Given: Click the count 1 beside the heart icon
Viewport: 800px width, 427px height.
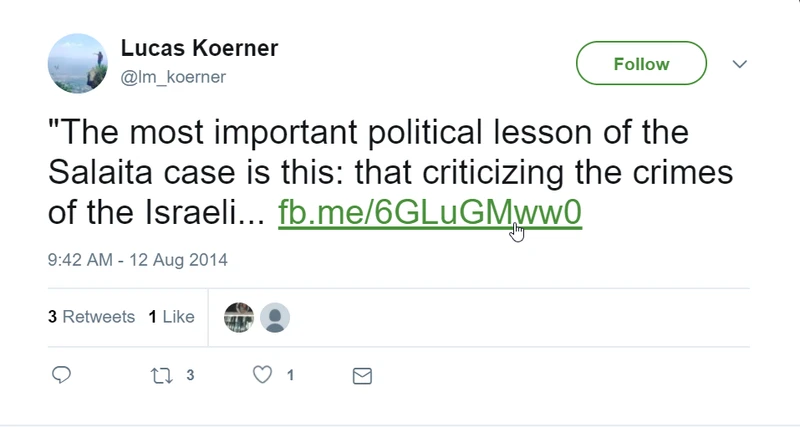Looking at the screenshot, I should click(290, 375).
